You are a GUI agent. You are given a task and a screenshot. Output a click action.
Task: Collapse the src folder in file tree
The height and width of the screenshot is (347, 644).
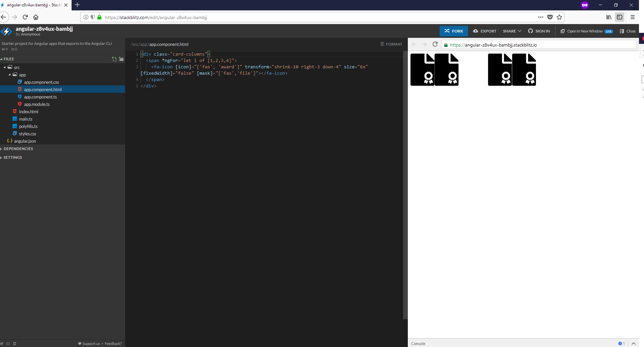[4, 67]
